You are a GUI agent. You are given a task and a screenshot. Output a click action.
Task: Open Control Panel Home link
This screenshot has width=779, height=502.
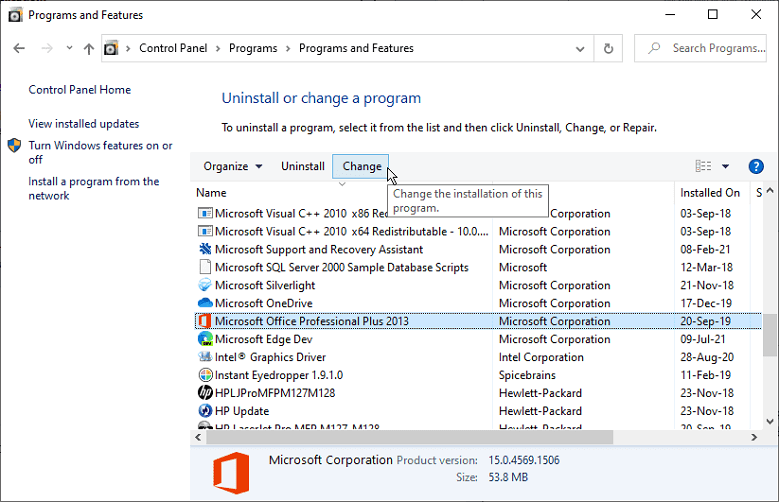[x=79, y=90]
